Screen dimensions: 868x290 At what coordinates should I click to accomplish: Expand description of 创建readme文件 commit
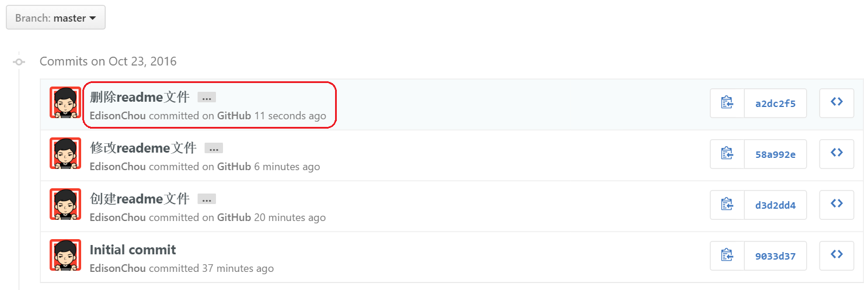click(206, 199)
